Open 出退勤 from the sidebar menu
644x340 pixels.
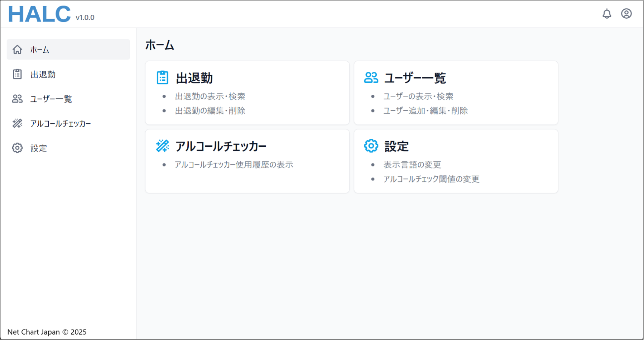(42, 74)
